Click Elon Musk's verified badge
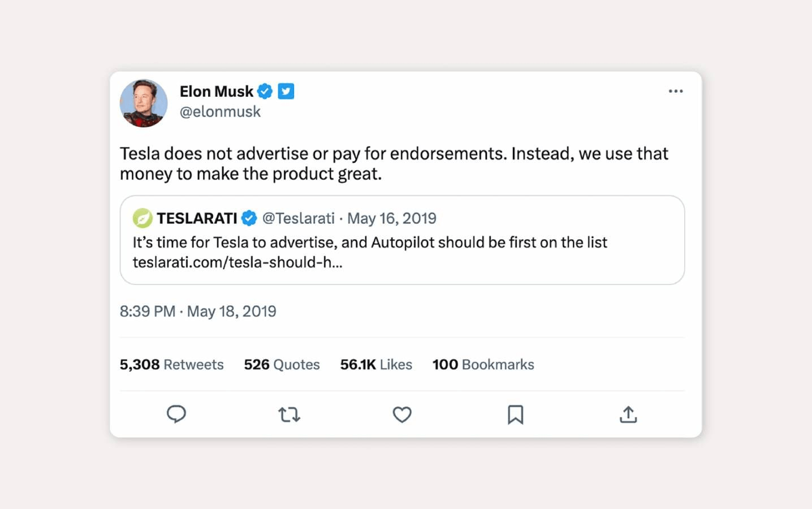The height and width of the screenshot is (509, 812). [x=265, y=91]
